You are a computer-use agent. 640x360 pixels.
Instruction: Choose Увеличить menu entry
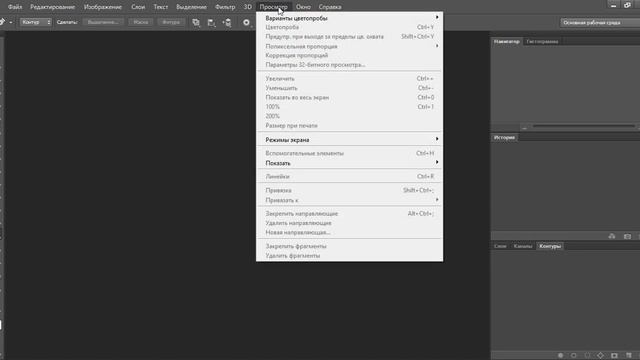tap(349, 78)
